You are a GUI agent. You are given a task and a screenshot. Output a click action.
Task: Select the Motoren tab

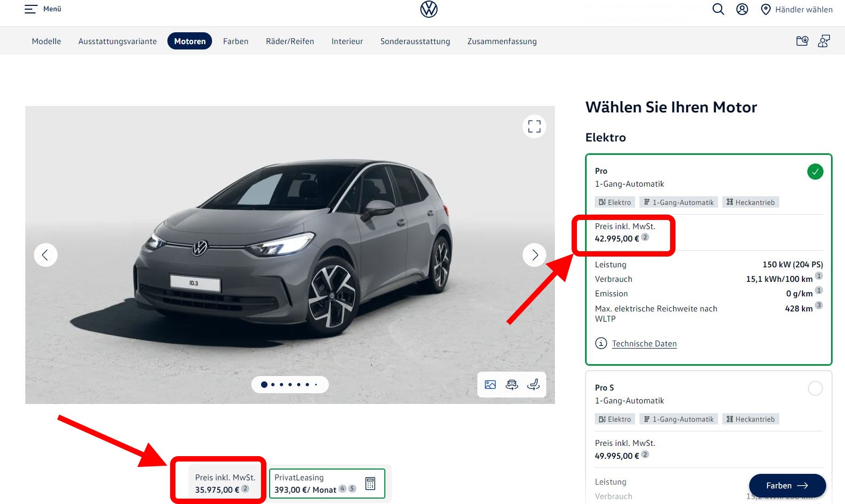(x=189, y=41)
